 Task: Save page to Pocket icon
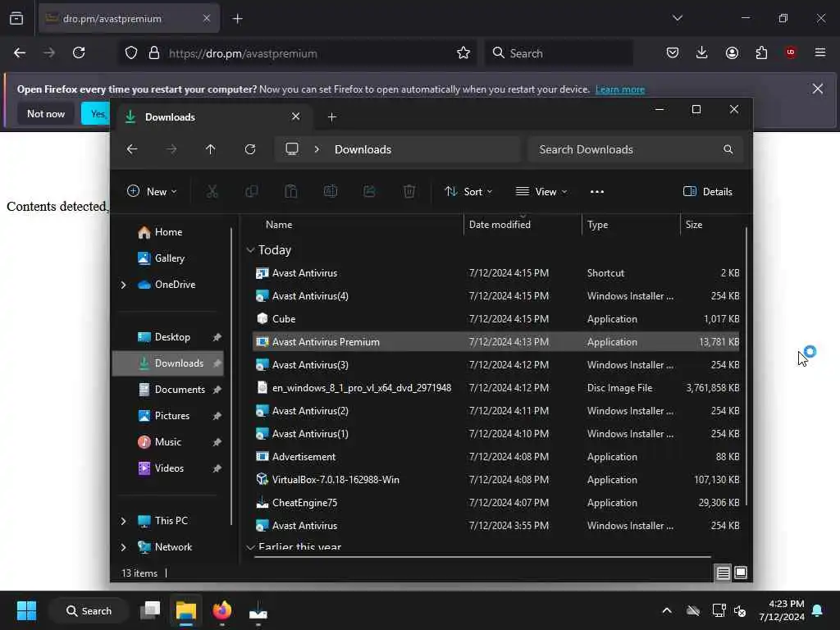[x=673, y=52]
